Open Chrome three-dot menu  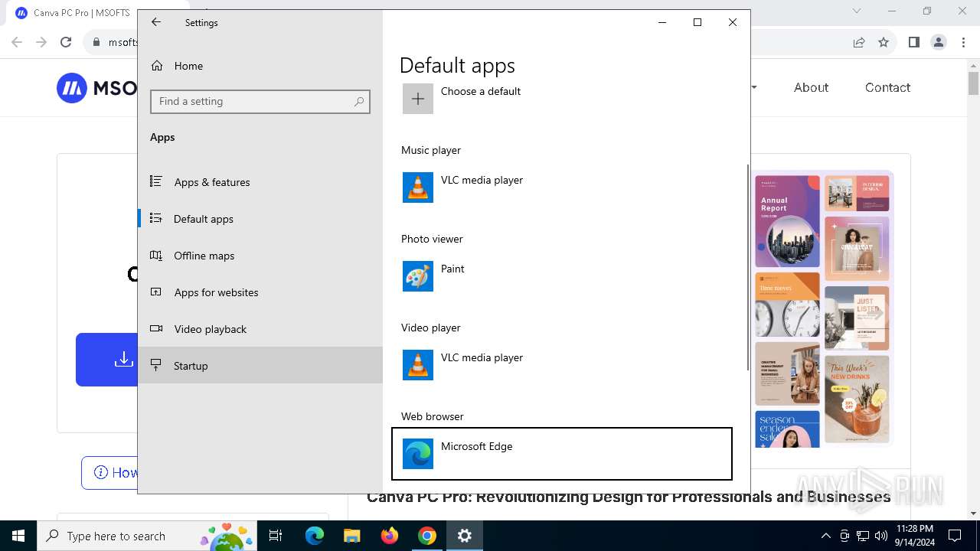click(x=962, y=42)
